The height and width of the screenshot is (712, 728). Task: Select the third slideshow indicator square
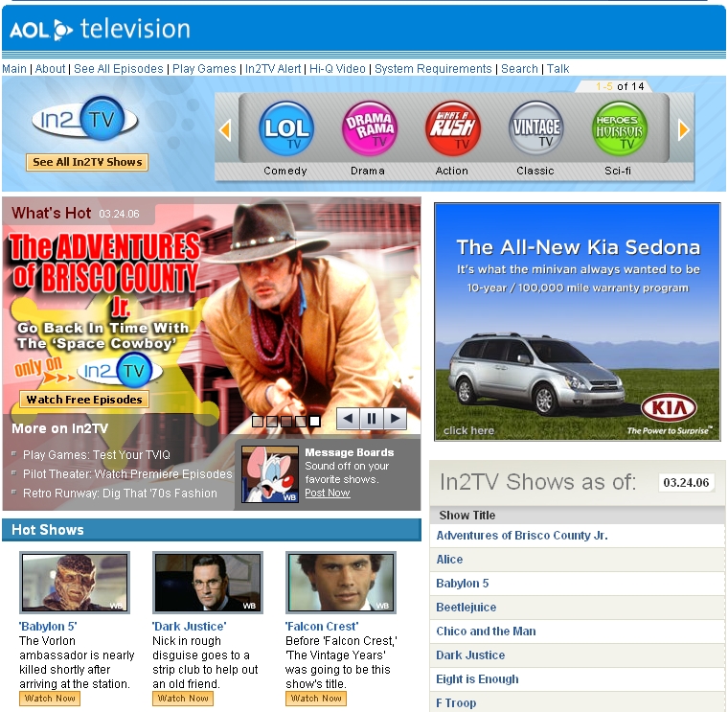(x=286, y=422)
